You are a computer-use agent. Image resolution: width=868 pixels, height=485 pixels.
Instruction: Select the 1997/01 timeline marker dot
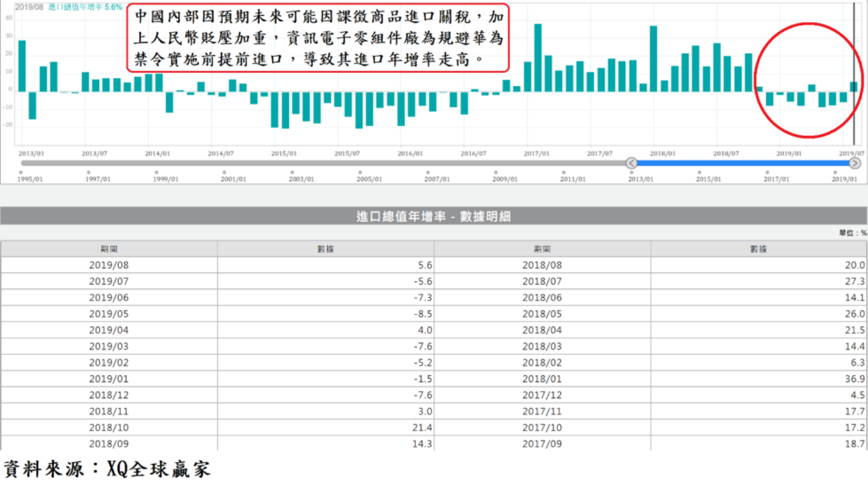[x=89, y=172]
